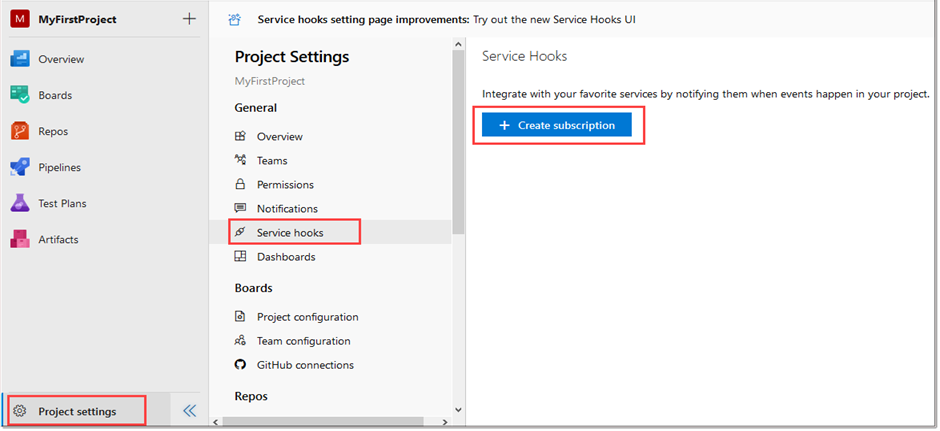Collapse the sidebar with double chevron icon
This screenshot has width=940, height=431.
tap(189, 411)
